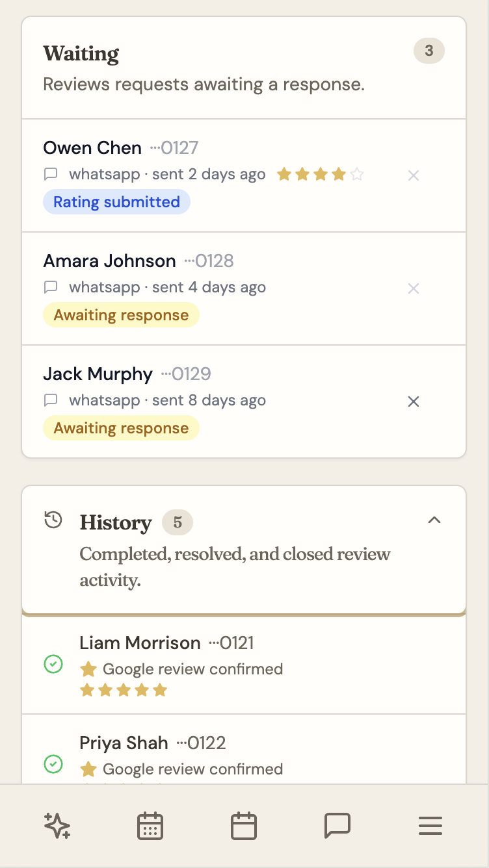This screenshot has height=868, width=489.
Task: Open the dotted calendar grid tab
Action: point(150,826)
